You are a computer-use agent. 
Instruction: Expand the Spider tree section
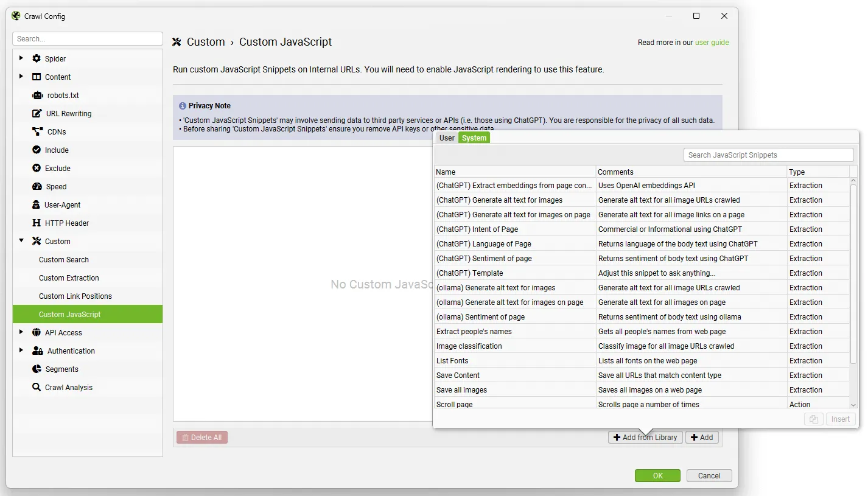point(21,58)
